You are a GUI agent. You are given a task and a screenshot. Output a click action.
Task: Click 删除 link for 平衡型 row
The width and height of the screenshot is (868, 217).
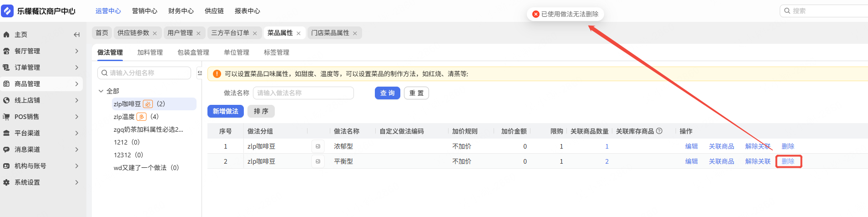(x=788, y=161)
